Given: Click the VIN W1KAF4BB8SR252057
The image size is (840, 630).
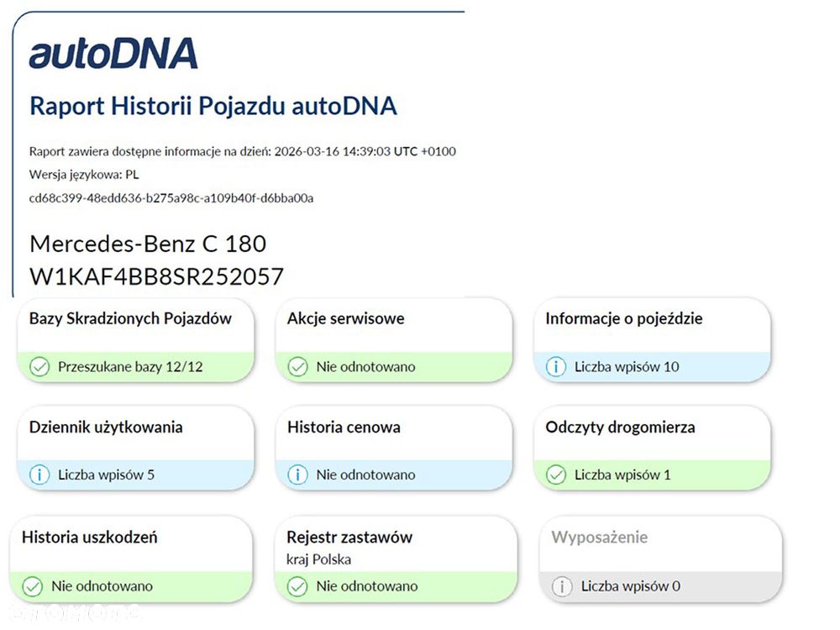Looking at the screenshot, I should [x=156, y=277].
